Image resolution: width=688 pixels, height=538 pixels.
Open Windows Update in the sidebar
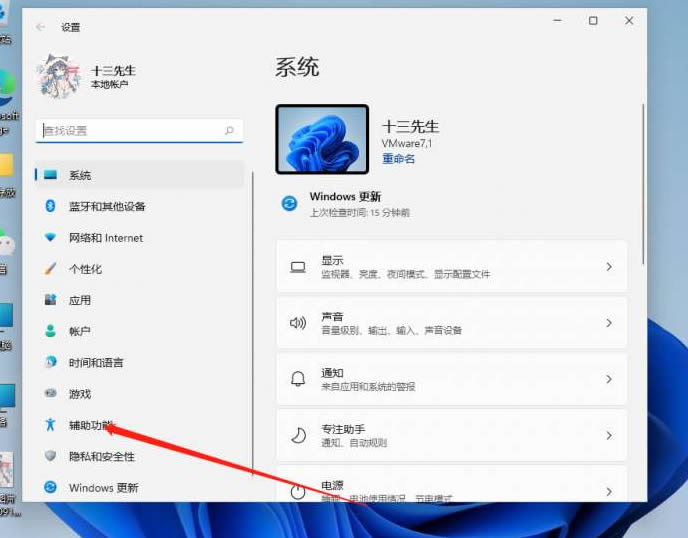coord(103,488)
